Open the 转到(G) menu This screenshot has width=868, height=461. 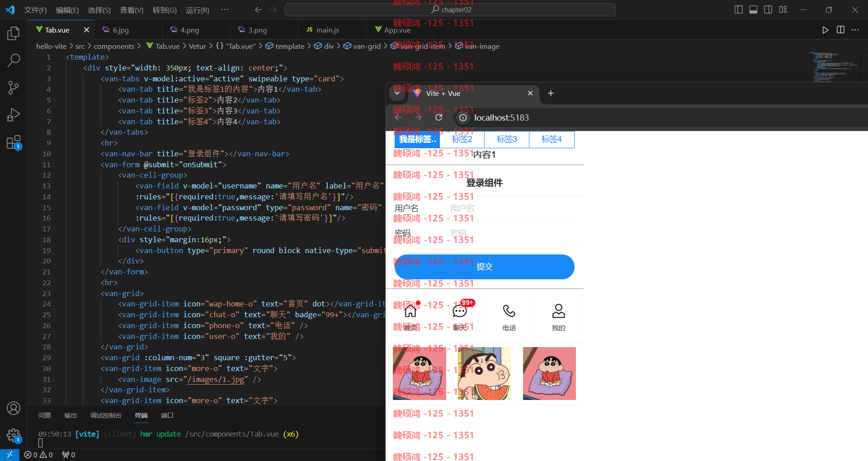(165, 10)
